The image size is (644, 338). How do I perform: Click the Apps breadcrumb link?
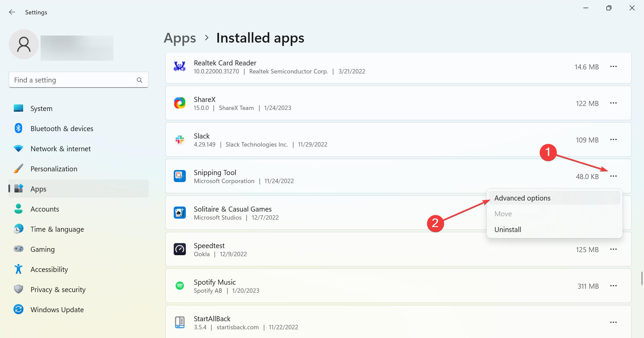[180, 38]
